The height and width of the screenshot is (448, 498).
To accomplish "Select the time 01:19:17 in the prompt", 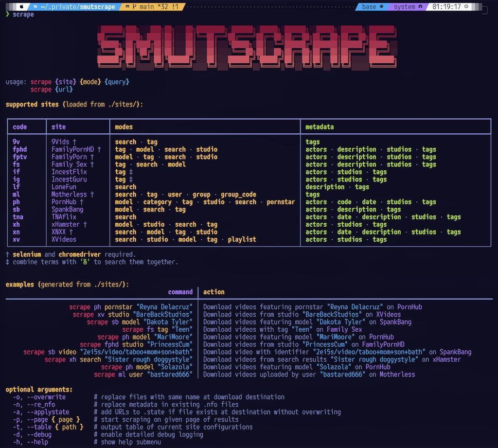I will (446, 7).
